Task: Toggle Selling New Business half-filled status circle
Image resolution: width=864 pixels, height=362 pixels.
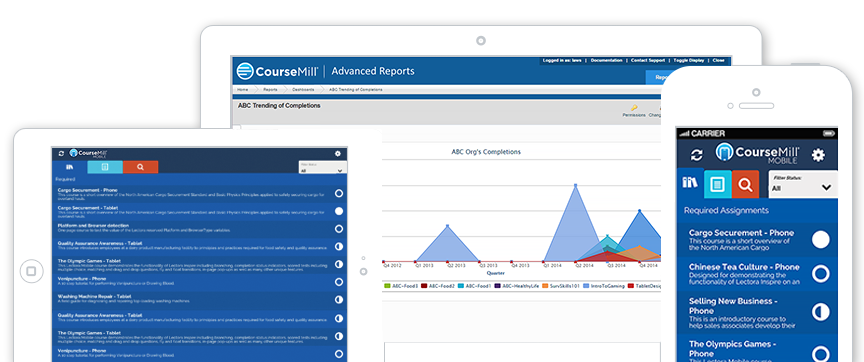Action: tap(820, 312)
